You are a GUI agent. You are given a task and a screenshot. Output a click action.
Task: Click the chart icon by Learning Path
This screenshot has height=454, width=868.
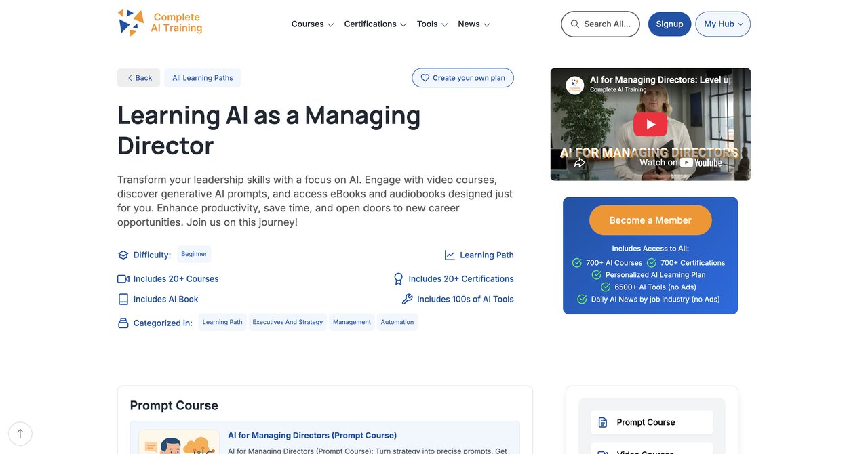pyautogui.click(x=450, y=255)
